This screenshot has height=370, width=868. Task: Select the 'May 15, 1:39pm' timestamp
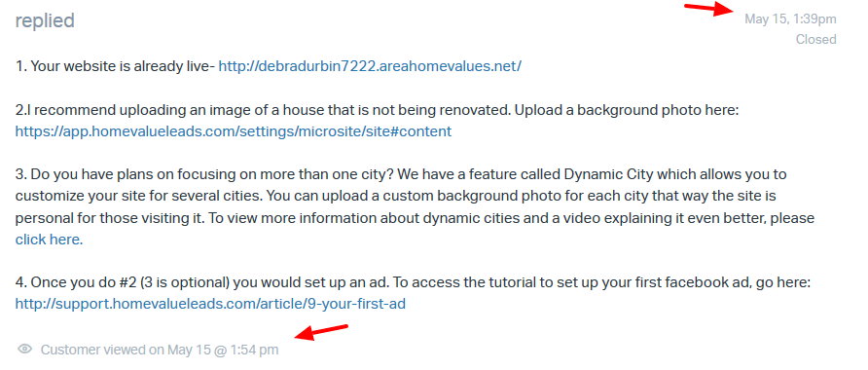pyautogui.click(x=790, y=19)
